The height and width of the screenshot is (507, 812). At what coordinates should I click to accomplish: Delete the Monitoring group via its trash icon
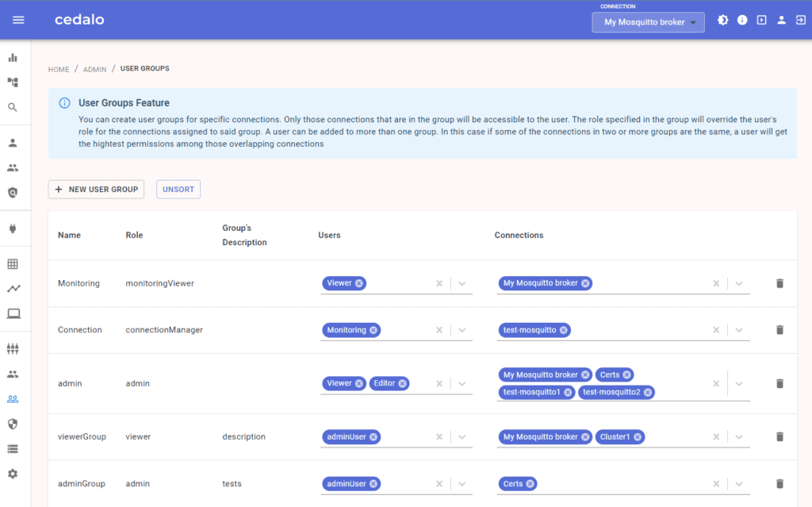click(x=779, y=283)
